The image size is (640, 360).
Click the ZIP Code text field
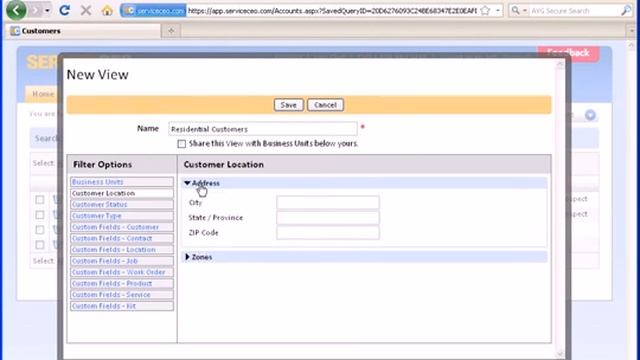(328, 233)
